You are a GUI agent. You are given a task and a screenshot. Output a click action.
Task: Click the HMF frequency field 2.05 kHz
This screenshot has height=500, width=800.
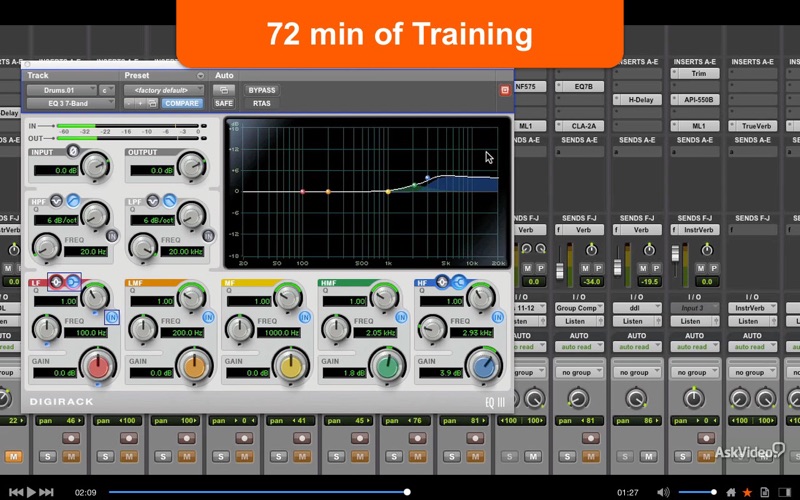tap(378, 333)
